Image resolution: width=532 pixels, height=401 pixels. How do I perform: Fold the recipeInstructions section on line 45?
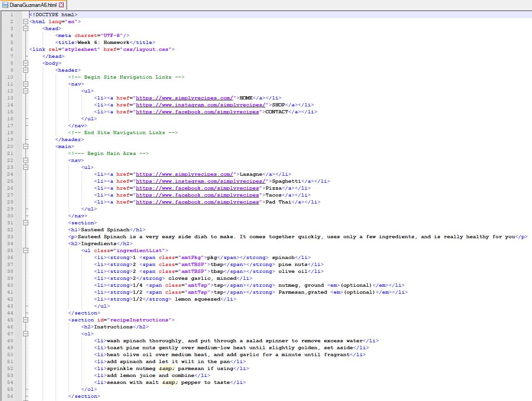click(26, 320)
